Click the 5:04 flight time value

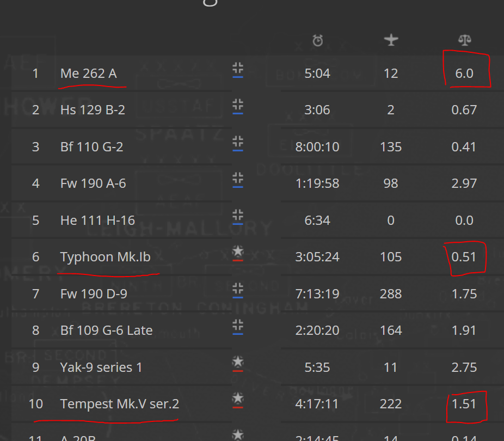[x=317, y=73]
